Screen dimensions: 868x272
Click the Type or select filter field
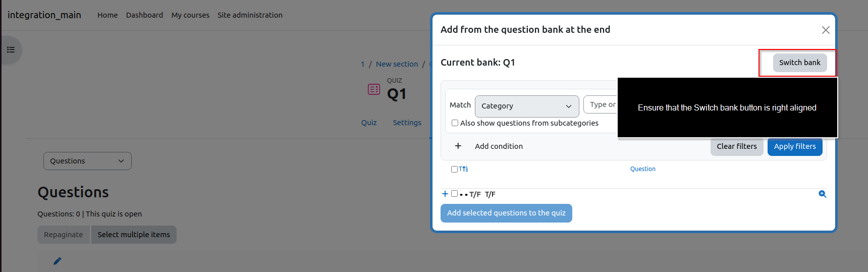(x=601, y=104)
